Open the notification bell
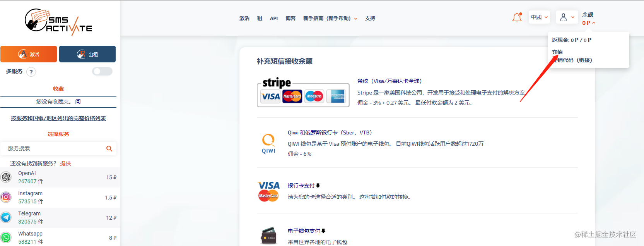644x246 pixels. pyautogui.click(x=517, y=17)
